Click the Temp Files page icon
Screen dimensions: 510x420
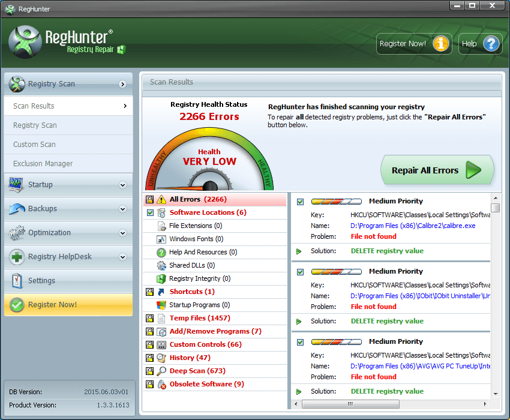click(x=161, y=318)
